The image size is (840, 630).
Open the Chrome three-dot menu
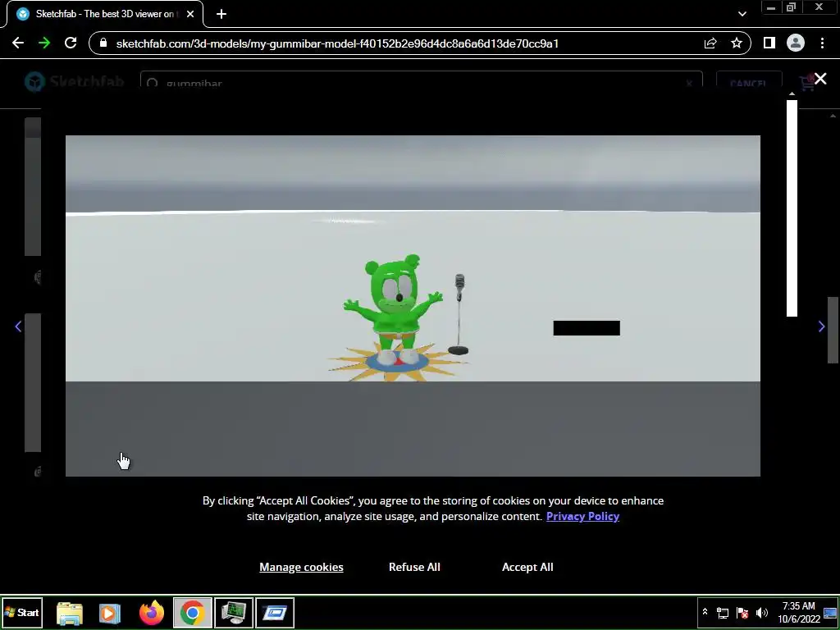(x=822, y=43)
